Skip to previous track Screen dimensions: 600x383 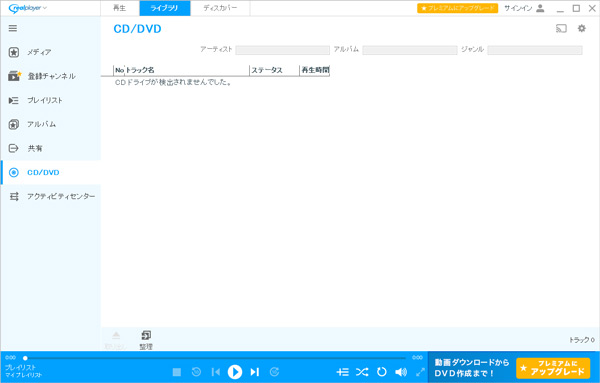tap(216, 372)
